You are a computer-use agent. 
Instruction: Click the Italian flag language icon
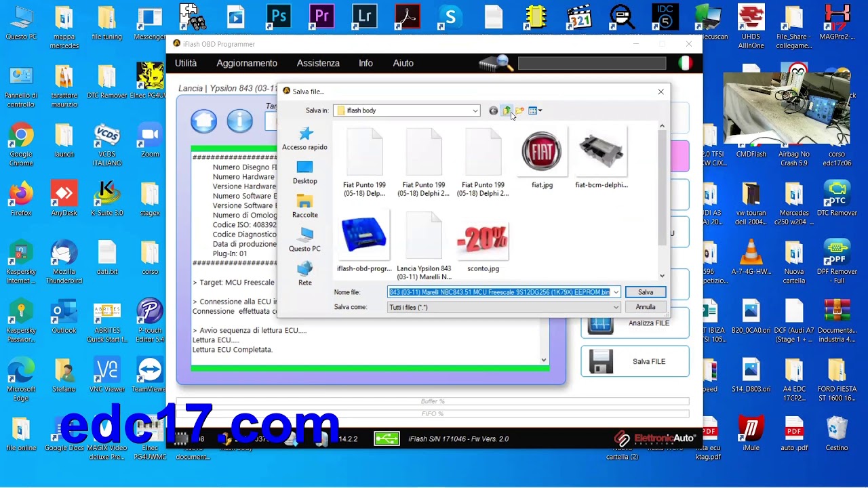(x=686, y=63)
